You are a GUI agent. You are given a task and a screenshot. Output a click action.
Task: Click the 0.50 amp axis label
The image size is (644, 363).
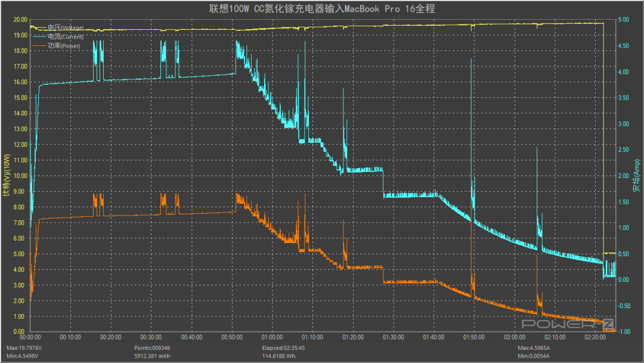point(624,254)
